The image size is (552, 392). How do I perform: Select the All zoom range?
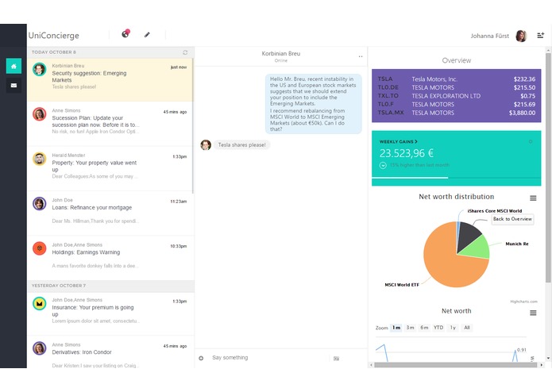467,328
